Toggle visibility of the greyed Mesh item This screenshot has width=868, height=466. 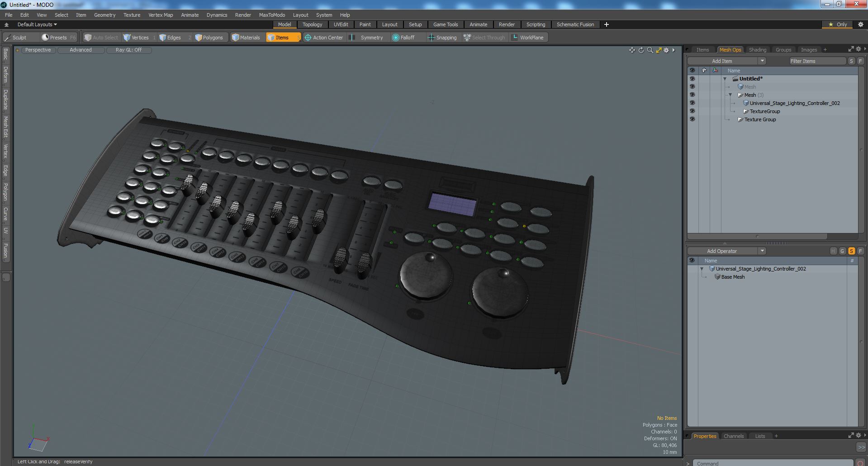(x=692, y=87)
